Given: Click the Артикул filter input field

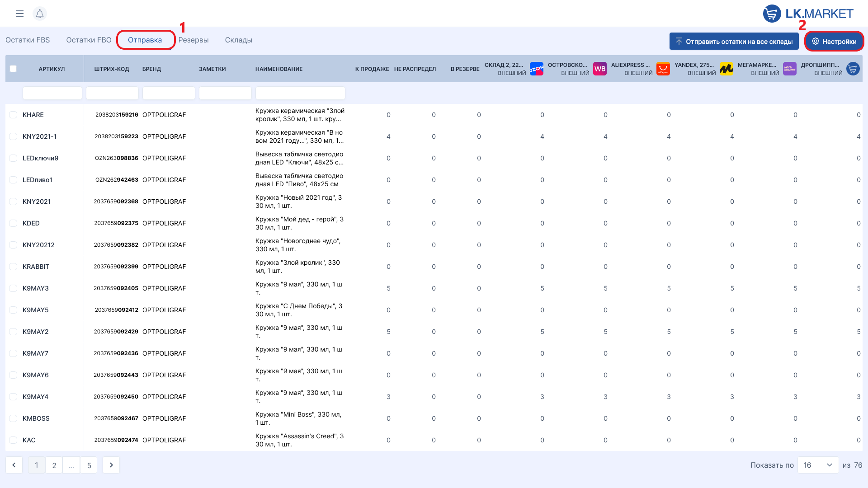Looking at the screenshot, I should coord(52,93).
